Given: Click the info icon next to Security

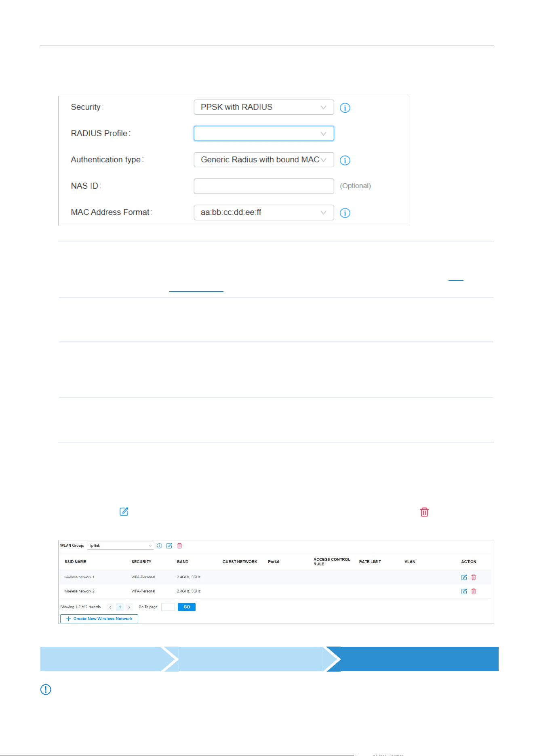Looking at the screenshot, I should pos(345,108).
